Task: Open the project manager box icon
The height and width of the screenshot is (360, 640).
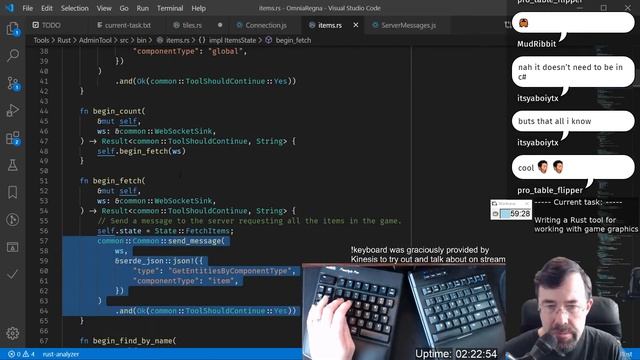Action: 13,247
